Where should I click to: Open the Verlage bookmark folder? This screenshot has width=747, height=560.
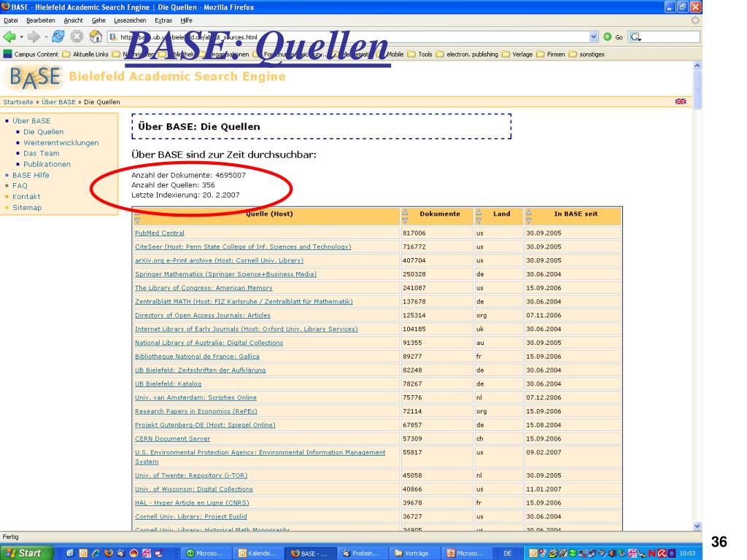coord(517,54)
